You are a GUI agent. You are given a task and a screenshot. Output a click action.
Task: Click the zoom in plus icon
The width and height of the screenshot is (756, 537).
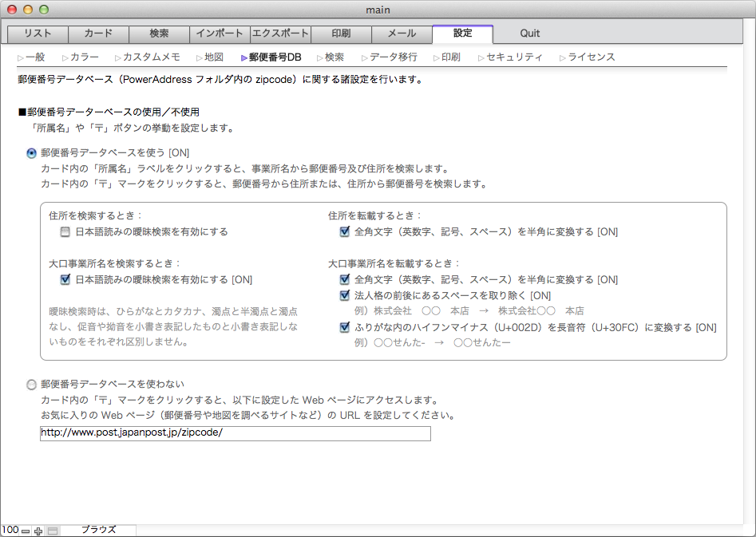pos(38,531)
